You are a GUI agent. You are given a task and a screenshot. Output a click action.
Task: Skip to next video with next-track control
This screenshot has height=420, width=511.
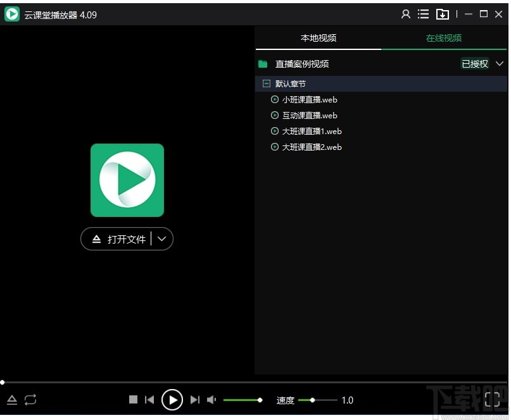195,400
